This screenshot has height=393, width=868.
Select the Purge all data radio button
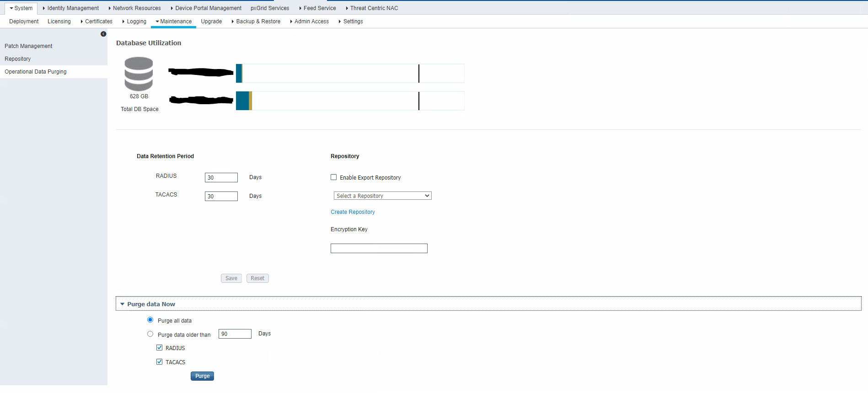(150, 320)
